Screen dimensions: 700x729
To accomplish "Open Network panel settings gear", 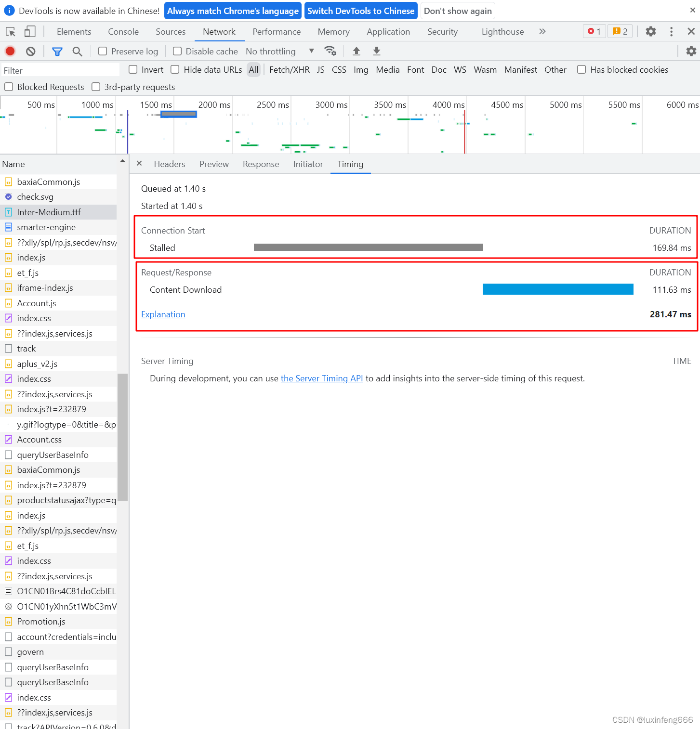I will point(691,51).
